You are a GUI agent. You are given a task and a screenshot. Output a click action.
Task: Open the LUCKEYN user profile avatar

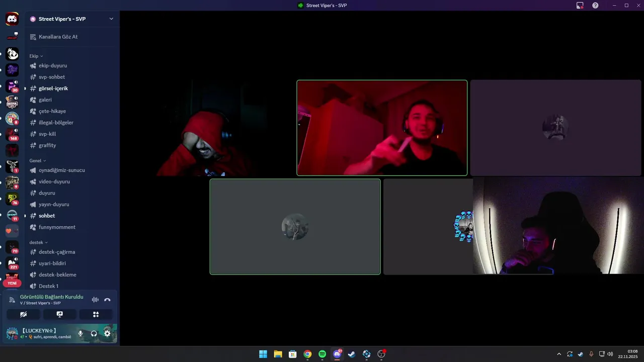coord(12,333)
